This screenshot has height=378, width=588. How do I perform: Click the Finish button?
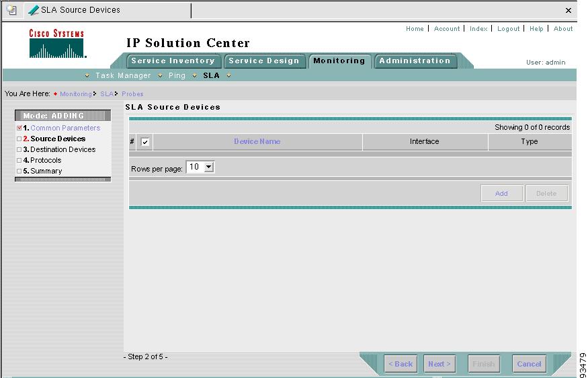(484, 364)
